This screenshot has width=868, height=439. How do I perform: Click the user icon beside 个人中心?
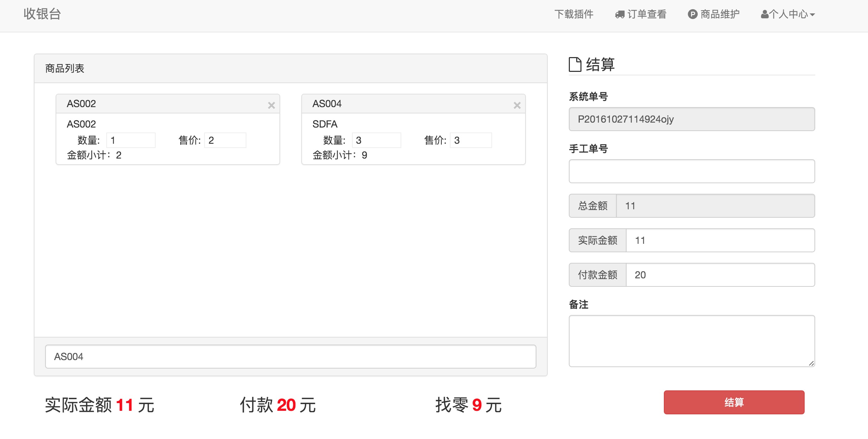point(765,14)
